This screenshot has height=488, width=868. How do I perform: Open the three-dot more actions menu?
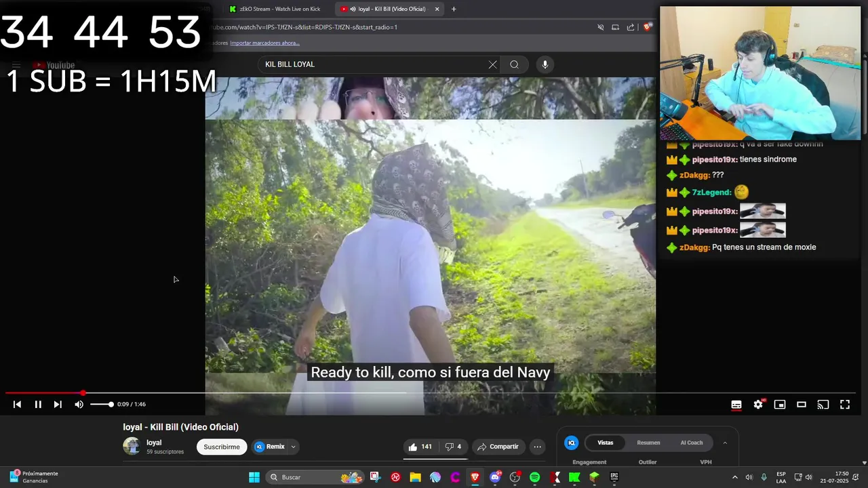point(538,447)
